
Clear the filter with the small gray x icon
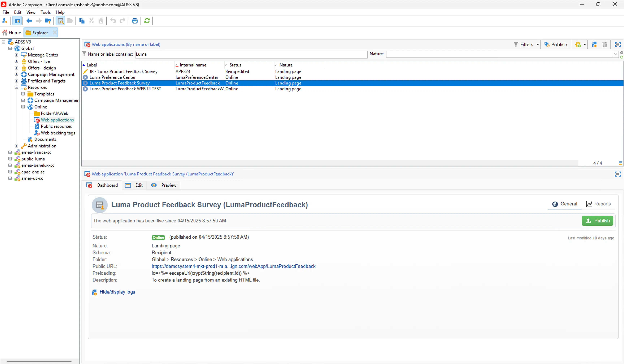coord(621,53)
